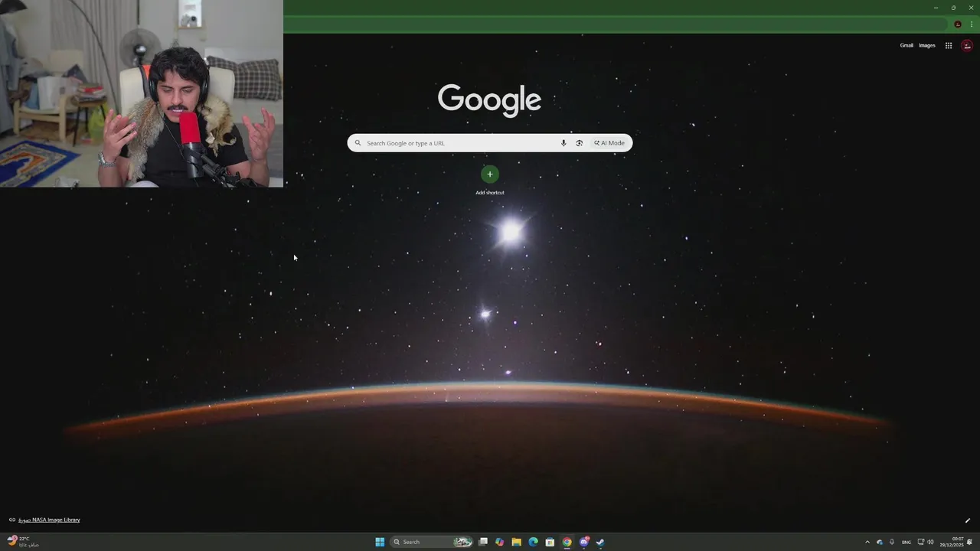Click the Chrome address bar

point(616,24)
